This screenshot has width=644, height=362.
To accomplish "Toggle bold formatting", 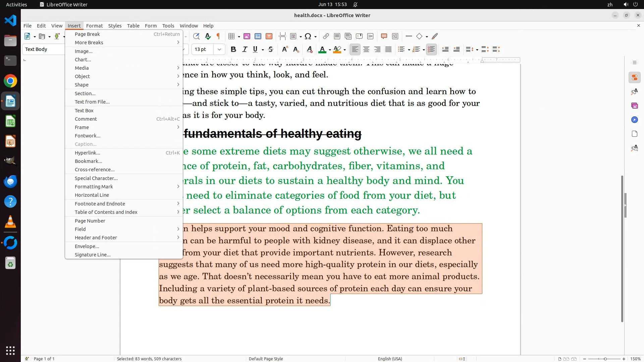I will [x=233, y=50].
